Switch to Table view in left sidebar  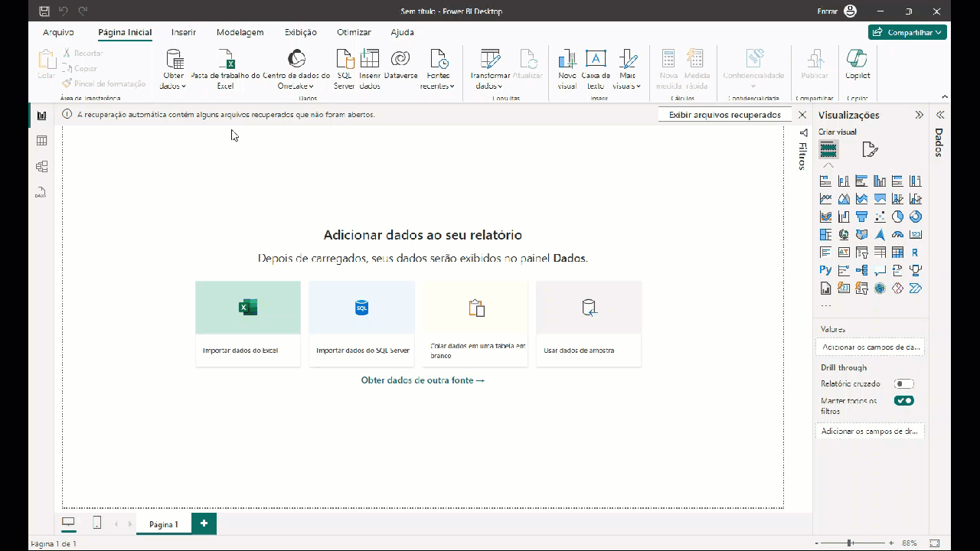point(41,141)
